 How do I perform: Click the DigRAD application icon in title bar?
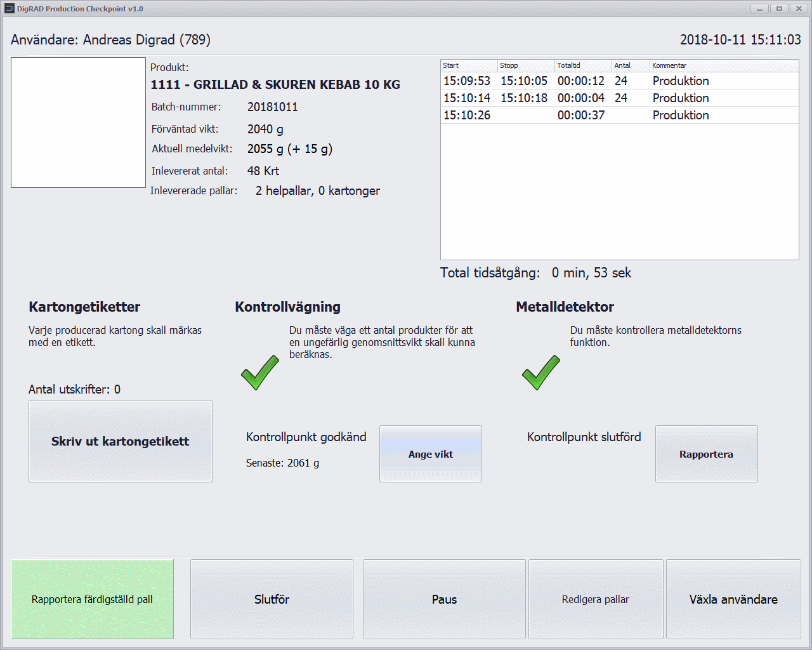coord(10,9)
